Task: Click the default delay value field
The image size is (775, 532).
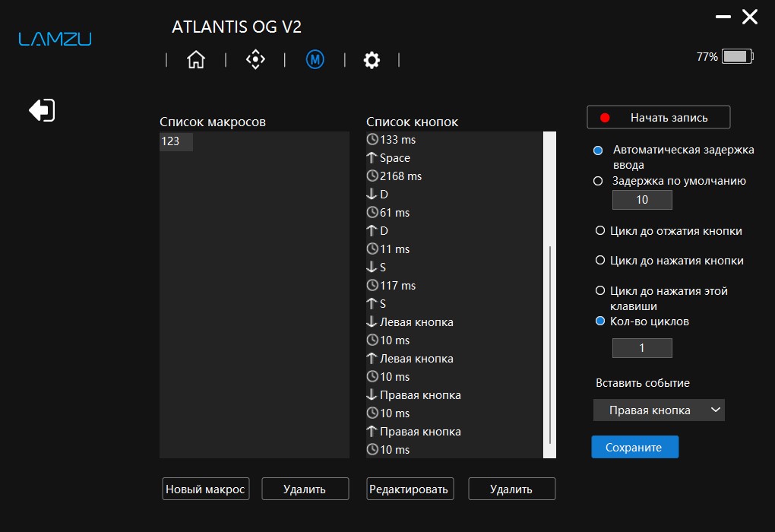Action: pos(642,200)
